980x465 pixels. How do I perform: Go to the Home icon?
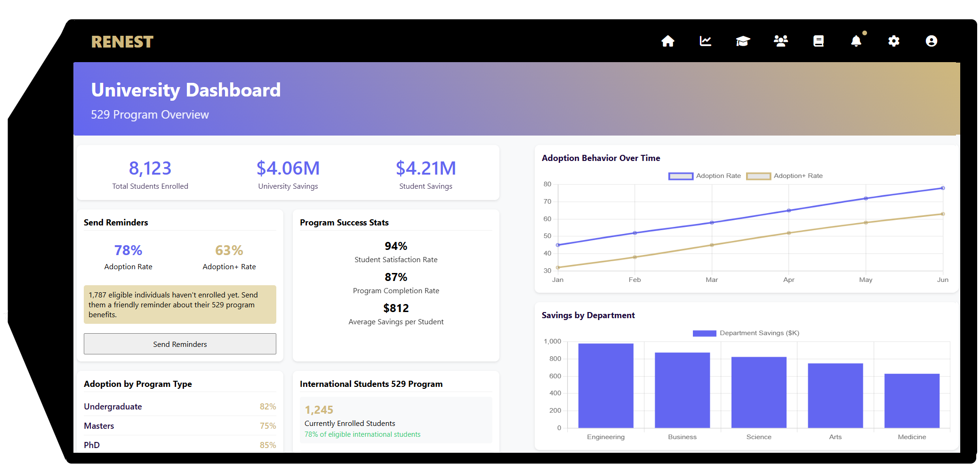pyautogui.click(x=667, y=41)
